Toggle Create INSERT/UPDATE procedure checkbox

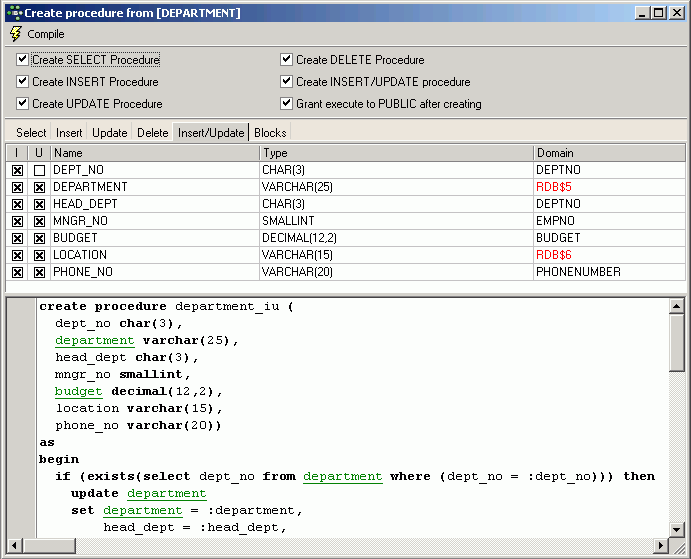pos(286,82)
